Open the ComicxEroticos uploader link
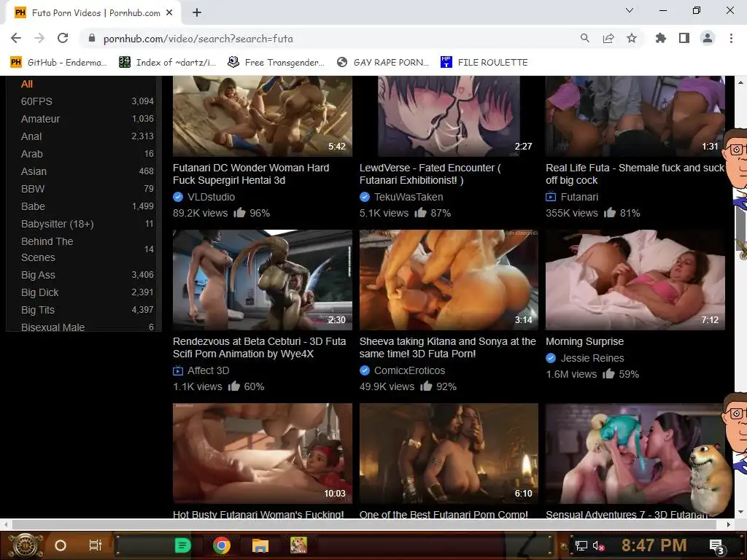The width and height of the screenshot is (747, 560). 409,370
